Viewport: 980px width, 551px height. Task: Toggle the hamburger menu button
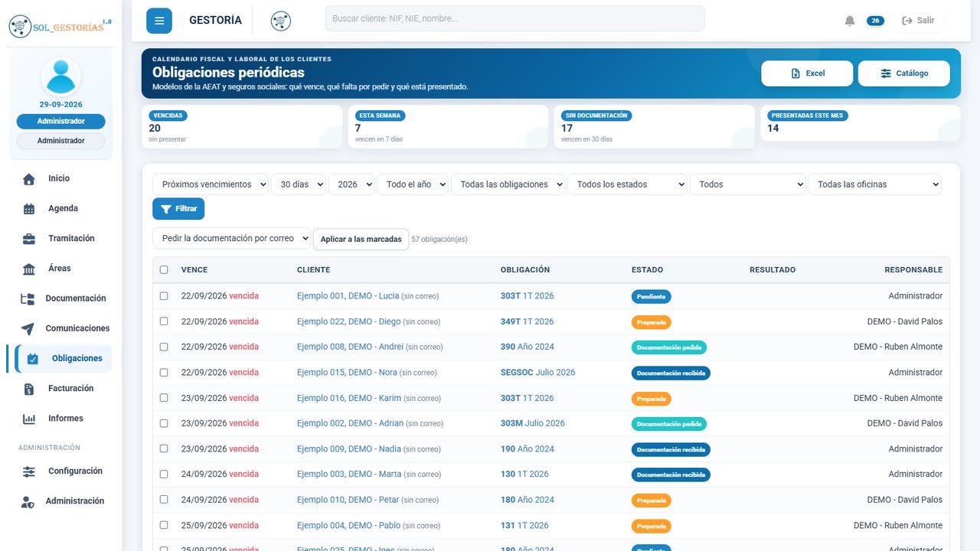coord(159,21)
